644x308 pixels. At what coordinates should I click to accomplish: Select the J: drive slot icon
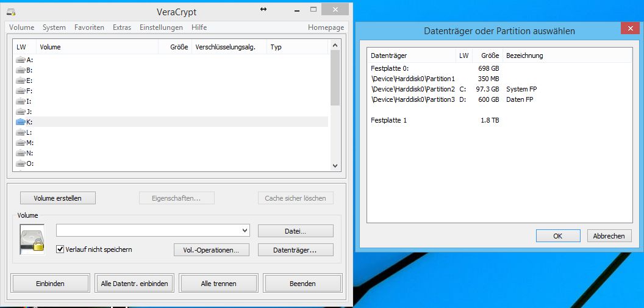tap(21, 112)
